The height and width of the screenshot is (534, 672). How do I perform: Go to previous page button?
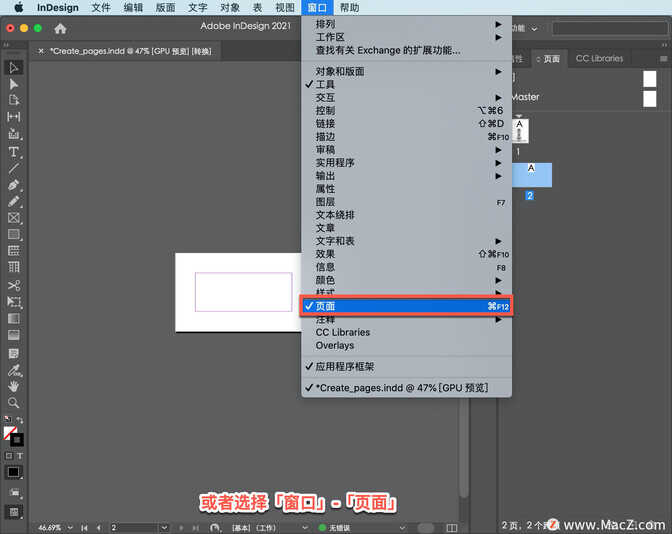coord(99,528)
